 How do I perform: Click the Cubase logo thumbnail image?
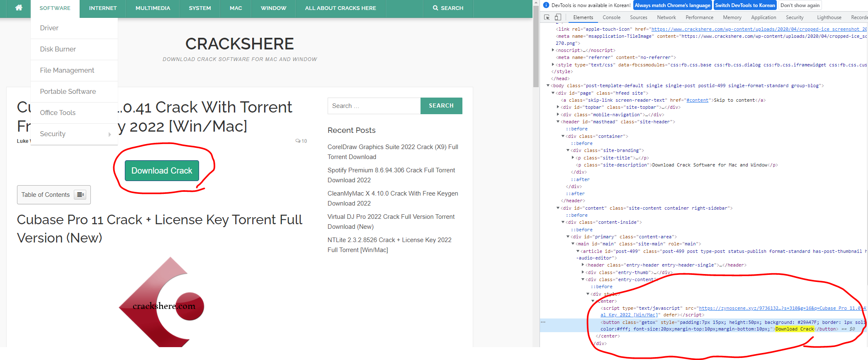click(162, 302)
